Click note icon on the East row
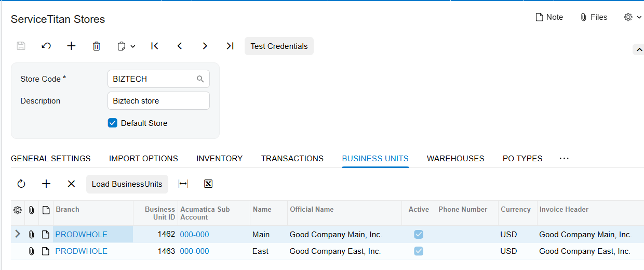The image size is (644, 270). tap(46, 251)
